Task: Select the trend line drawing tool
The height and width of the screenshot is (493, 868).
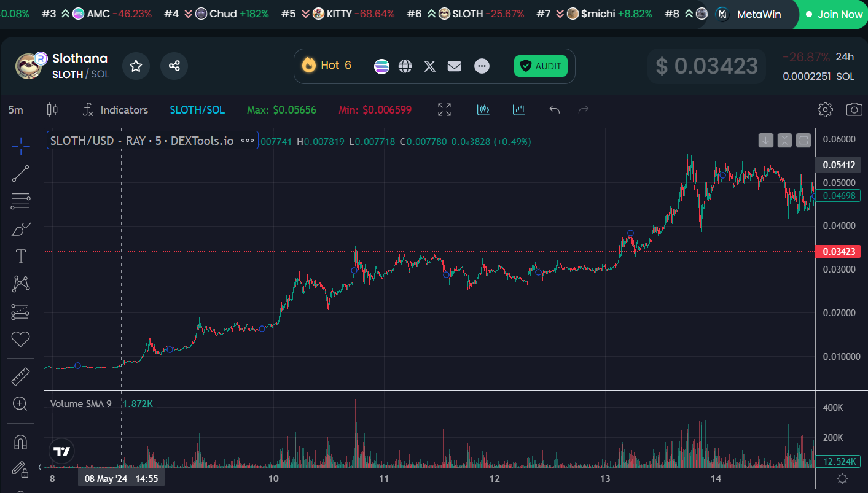Action: click(x=20, y=174)
